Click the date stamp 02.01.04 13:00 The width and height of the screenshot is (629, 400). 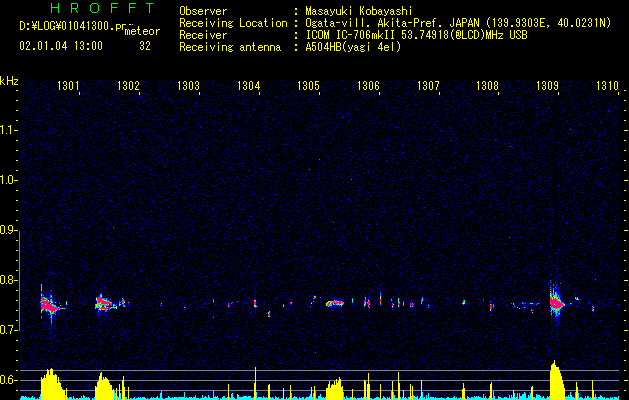[61, 46]
